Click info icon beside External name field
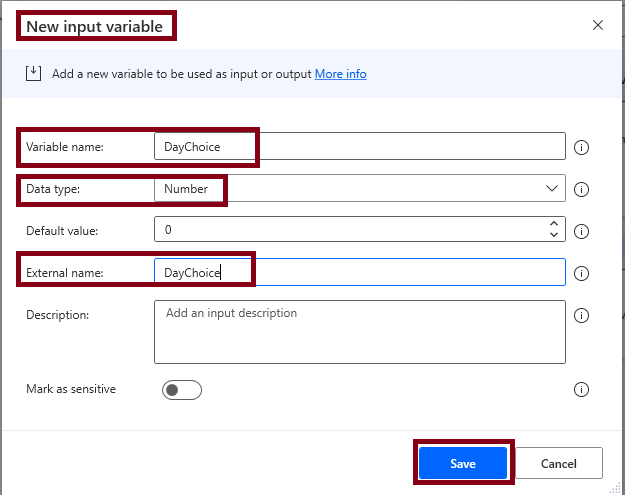The width and height of the screenshot is (625, 495). click(x=581, y=273)
